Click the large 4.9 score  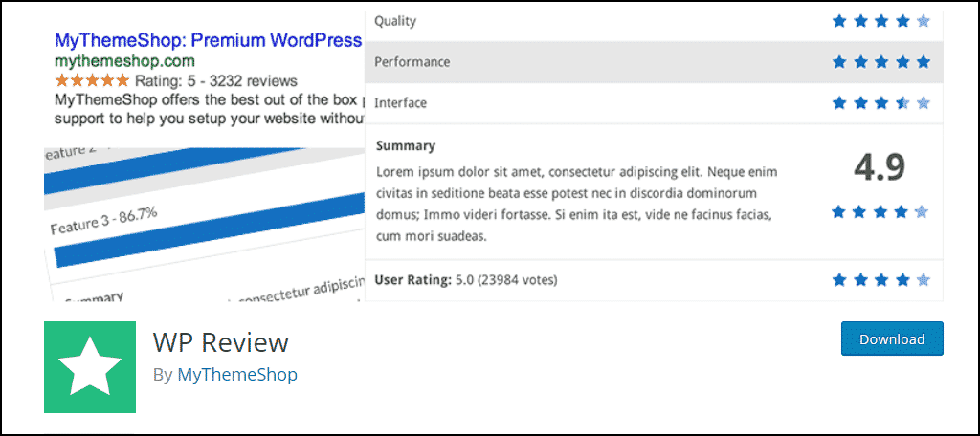[880, 168]
